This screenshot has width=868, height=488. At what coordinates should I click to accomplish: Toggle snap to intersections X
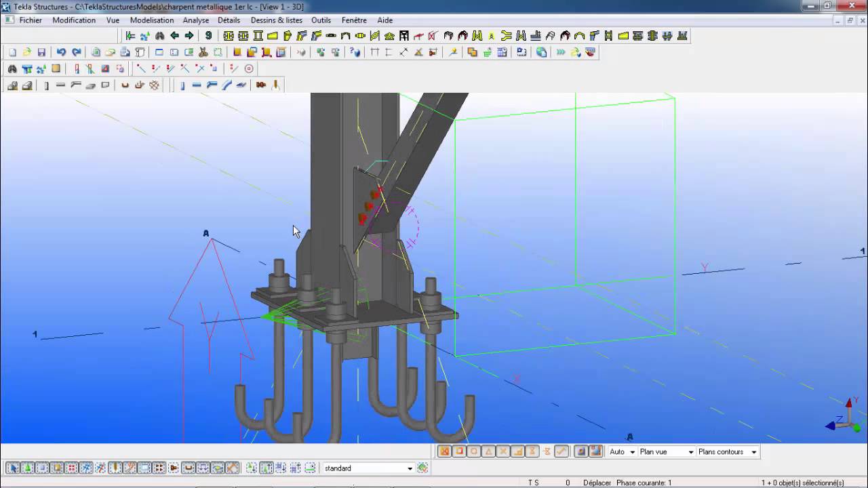coord(503,451)
